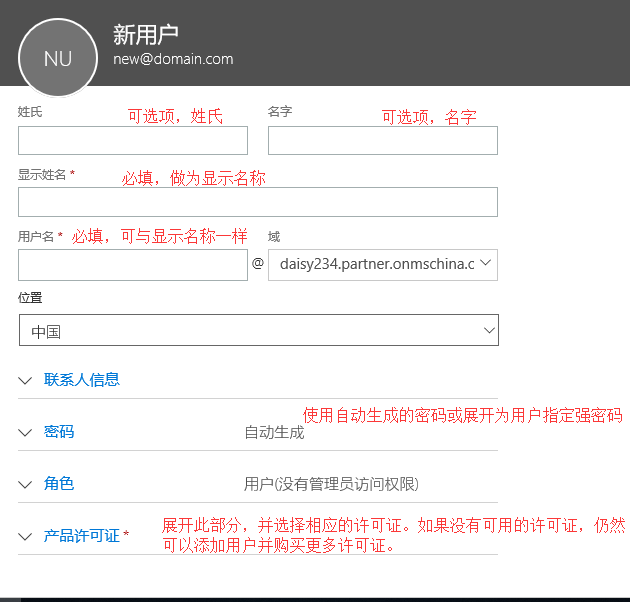
Task: Click the chevron icon beside 密码
Action: point(26,432)
